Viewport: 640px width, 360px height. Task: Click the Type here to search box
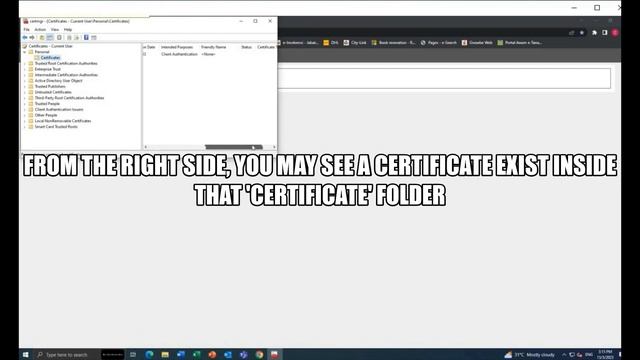click(67, 355)
